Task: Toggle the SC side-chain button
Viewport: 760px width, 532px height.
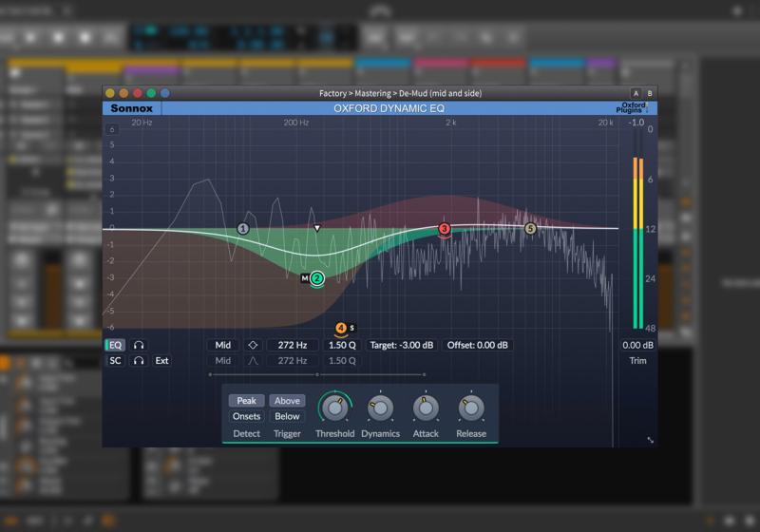Action: click(115, 361)
